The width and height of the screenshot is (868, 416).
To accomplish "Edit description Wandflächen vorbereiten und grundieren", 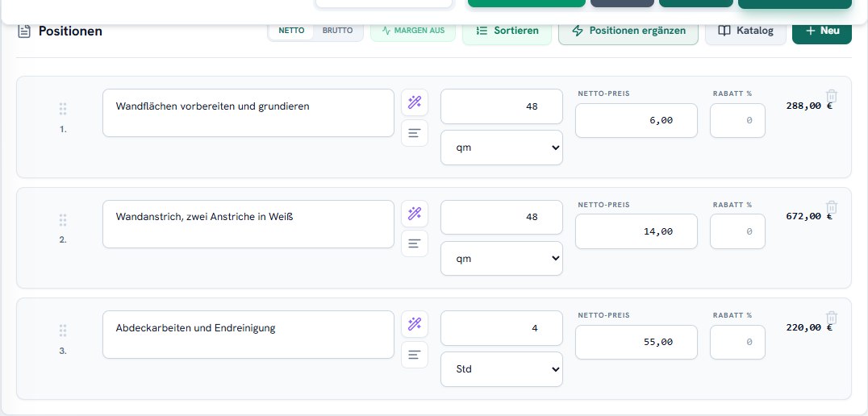I will tap(248, 113).
